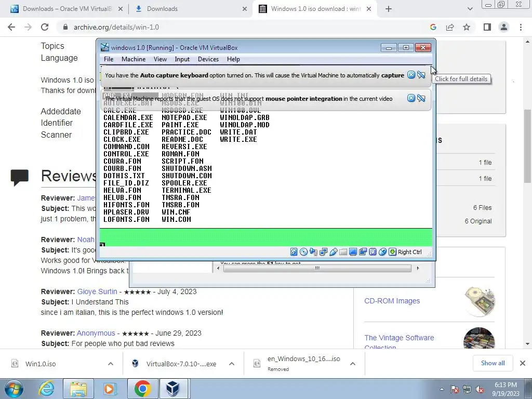The height and width of the screenshot is (399, 532).
Task: Close the Chrome downloads bar
Action: tap(523, 363)
